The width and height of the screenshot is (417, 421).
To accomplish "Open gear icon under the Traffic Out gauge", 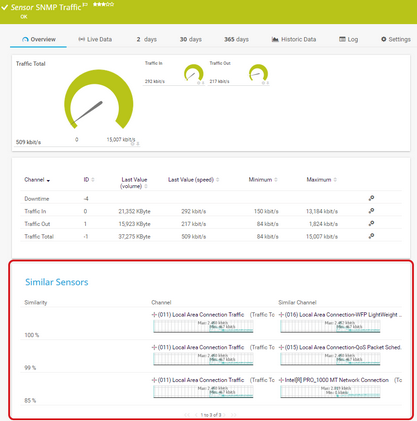I will (x=263, y=83).
